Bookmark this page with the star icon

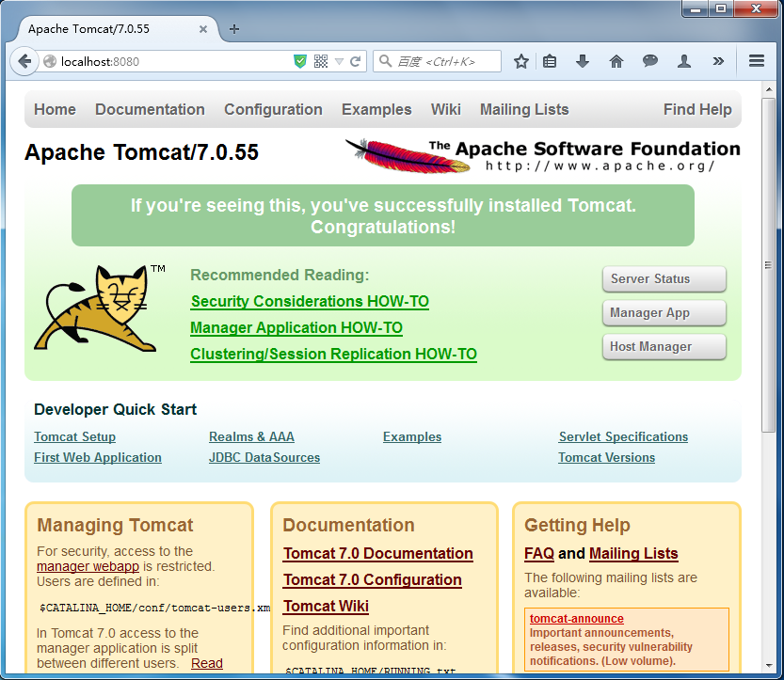521,61
